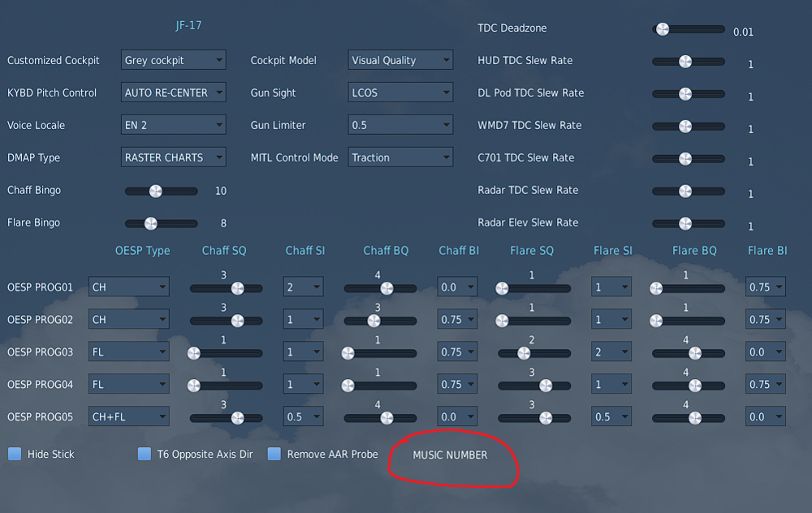Click the Chaff Bingo slider handle
This screenshot has width=812, height=513.
155,191
